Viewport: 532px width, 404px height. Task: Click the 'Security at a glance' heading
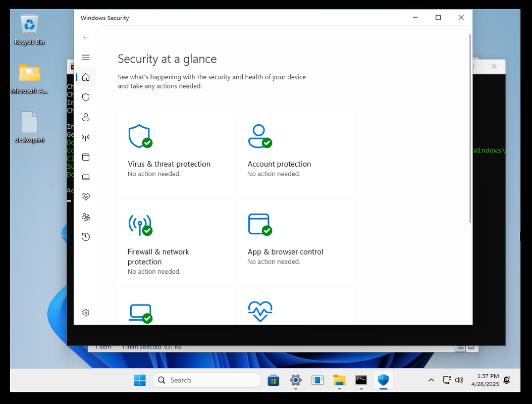click(x=167, y=59)
